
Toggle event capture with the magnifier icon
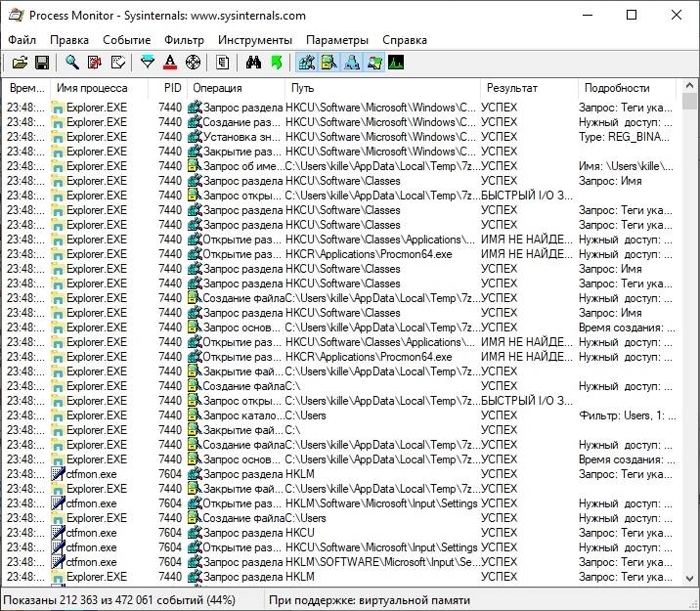(x=72, y=63)
